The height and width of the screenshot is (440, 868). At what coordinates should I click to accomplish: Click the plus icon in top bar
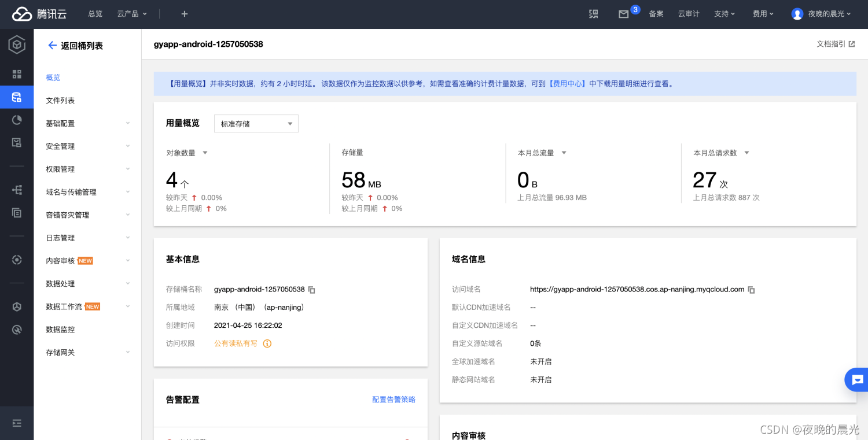[x=185, y=14]
